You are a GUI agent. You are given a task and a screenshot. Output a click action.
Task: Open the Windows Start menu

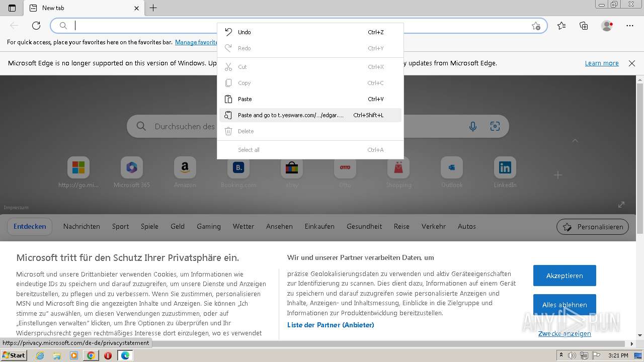[14, 355]
